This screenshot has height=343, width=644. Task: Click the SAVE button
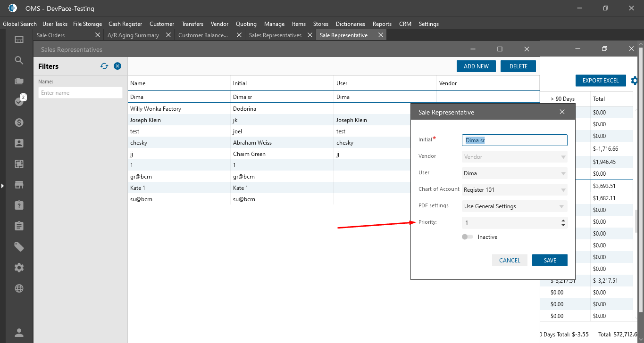pyautogui.click(x=550, y=260)
